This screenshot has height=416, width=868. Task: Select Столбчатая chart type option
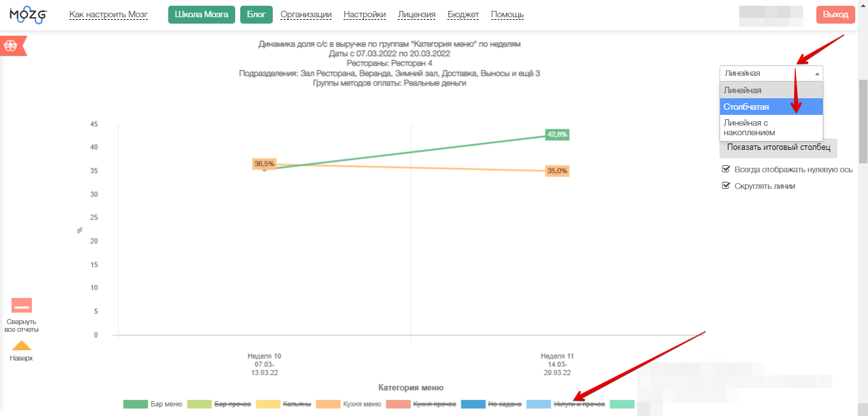pyautogui.click(x=771, y=107)
